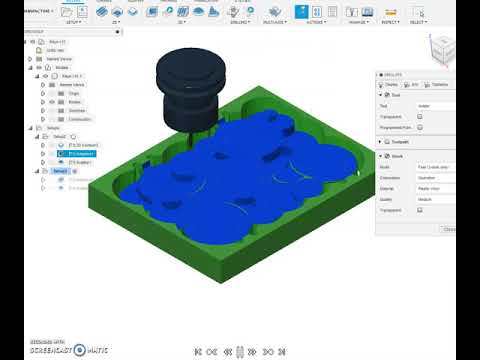Select the 3D Pocket Clearing tool
480x360 pixels.
click(168, 12)
